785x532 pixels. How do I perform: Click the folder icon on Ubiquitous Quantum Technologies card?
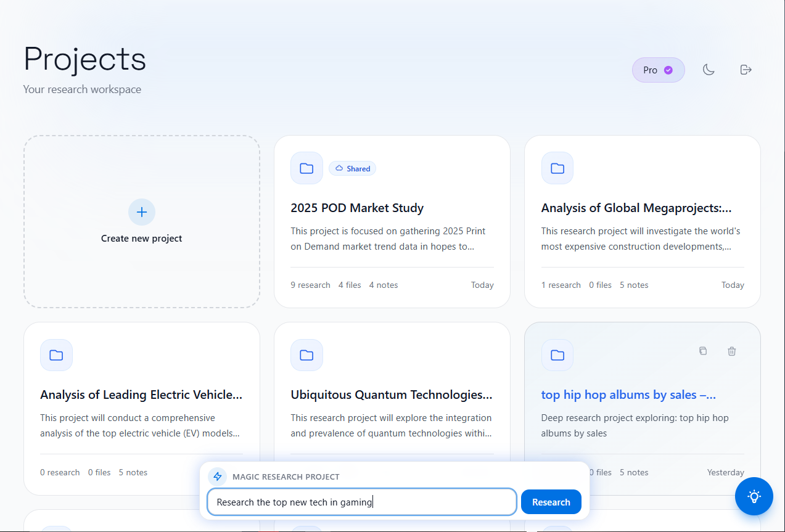click(x=306, y=355)
